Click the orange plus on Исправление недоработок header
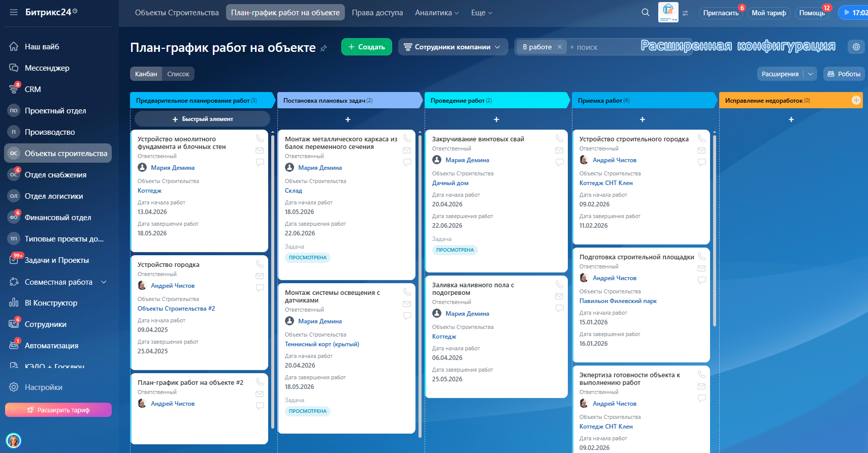This screenshot has height=453, width=868. tap(856, 100)
